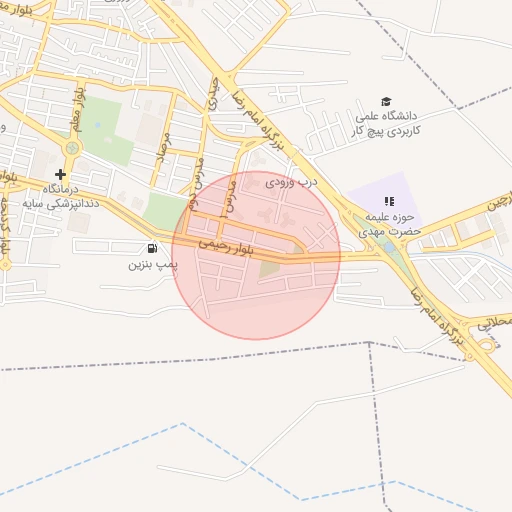512x512 pixels.
Task: Click the blue pond at the highway interchange
Action: pyautogui.click(x=389, y=247)
